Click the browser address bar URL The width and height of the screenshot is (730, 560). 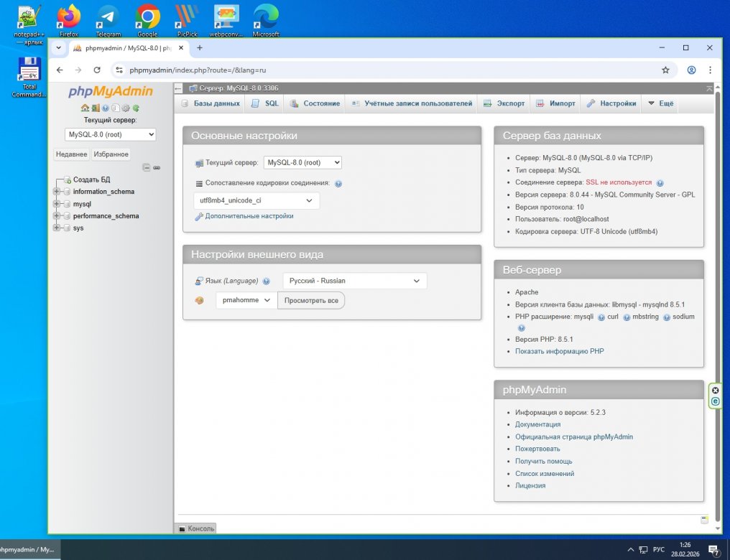[x=198, y=70]
